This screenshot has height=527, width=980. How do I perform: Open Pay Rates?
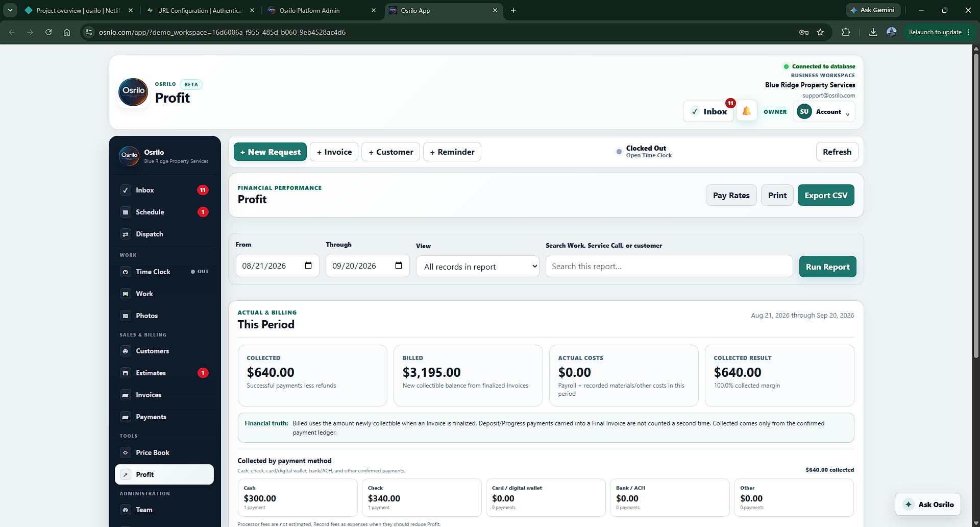pos(731,195)
